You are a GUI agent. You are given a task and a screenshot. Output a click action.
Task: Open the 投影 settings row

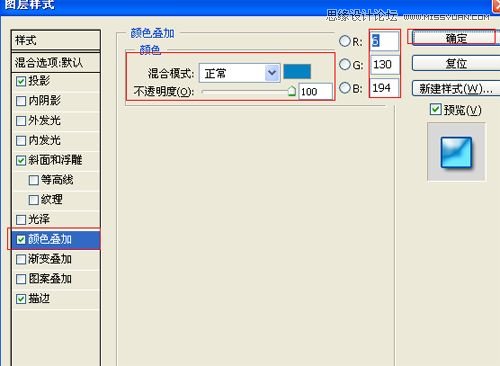pyautogui.click(x=56, y=81)
